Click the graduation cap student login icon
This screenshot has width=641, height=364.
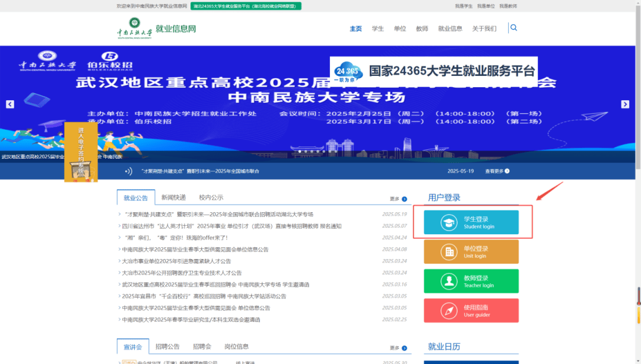449,223
